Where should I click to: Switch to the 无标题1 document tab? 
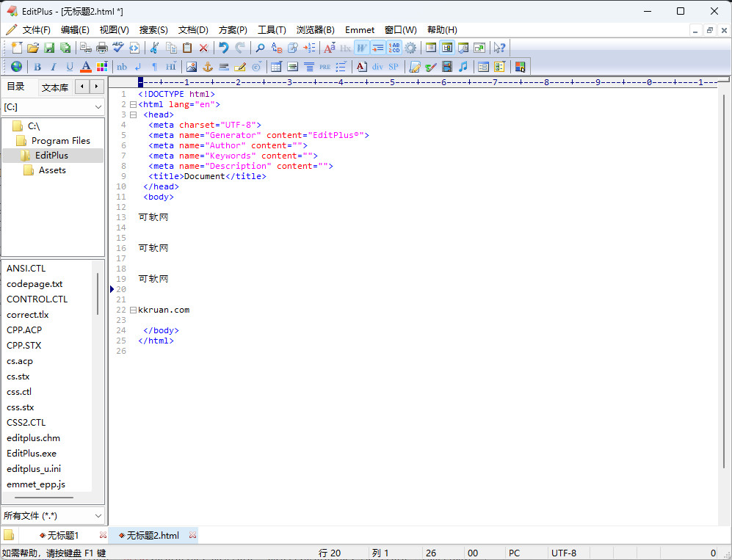pos(63,535)
